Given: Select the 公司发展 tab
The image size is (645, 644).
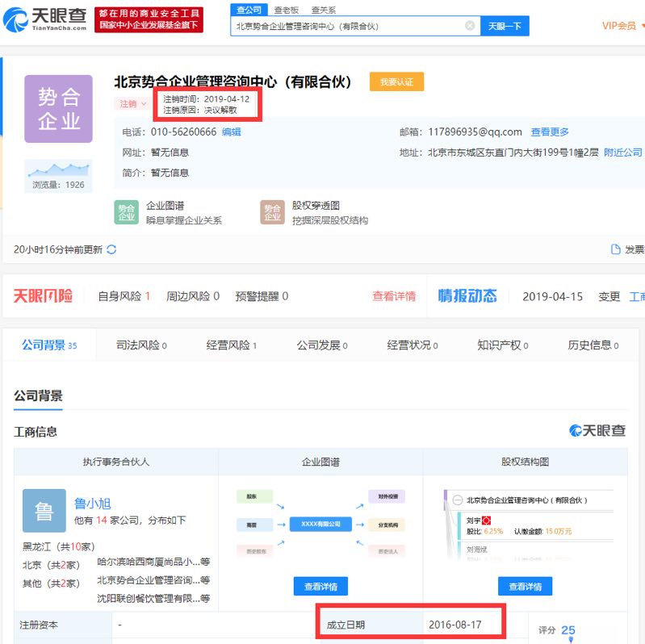Looking at the screenshot, I should tap(322, 345).
